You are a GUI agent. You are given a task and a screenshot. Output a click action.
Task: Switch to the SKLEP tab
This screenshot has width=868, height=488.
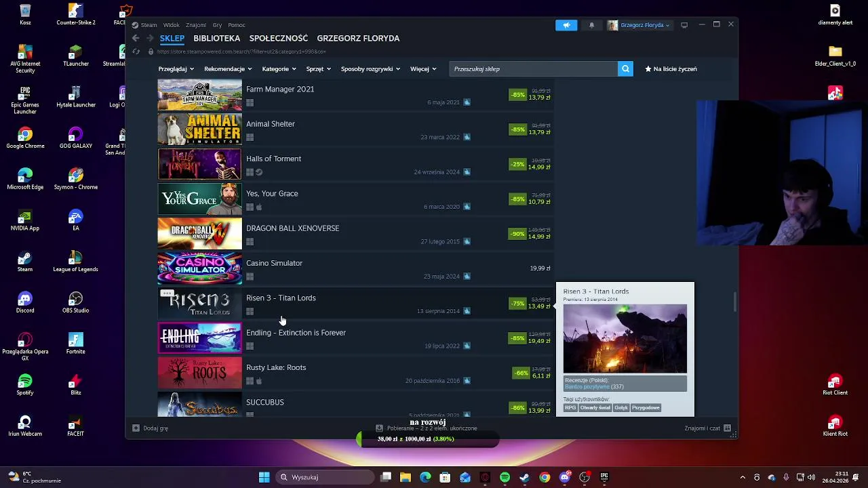point(172,39)
